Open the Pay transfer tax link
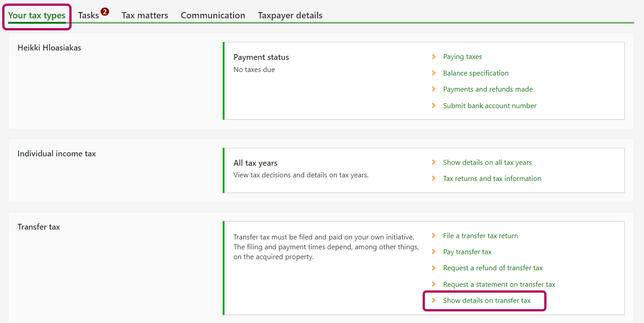 point(467,252)
